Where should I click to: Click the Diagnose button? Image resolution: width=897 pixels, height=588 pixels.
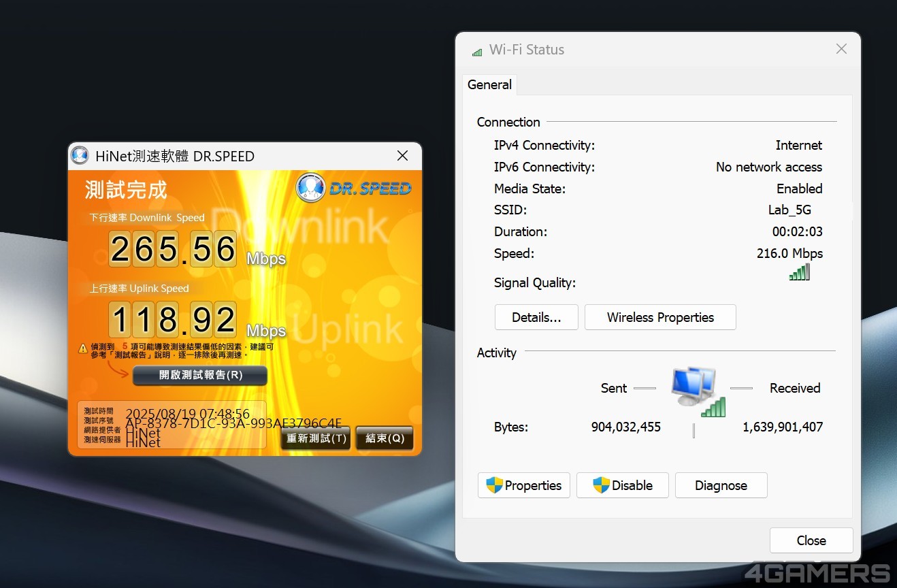pos(721,485)
